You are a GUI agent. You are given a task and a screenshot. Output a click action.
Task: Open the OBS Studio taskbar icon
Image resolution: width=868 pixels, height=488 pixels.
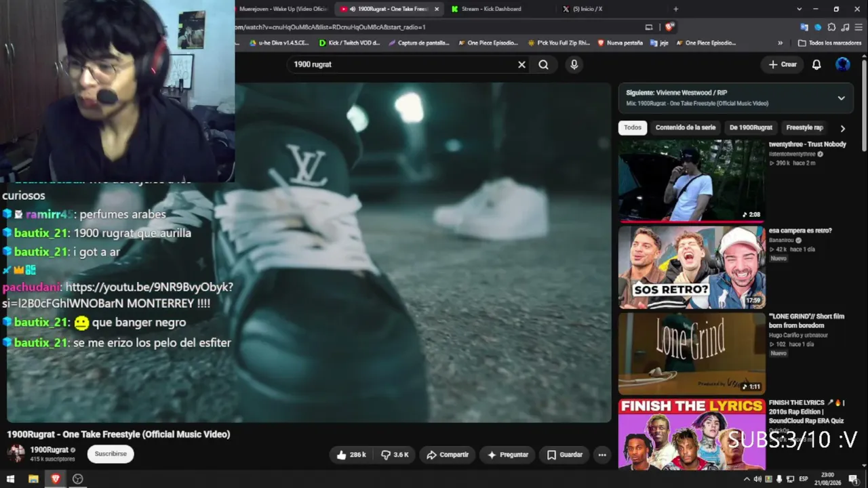click(78, 479)
